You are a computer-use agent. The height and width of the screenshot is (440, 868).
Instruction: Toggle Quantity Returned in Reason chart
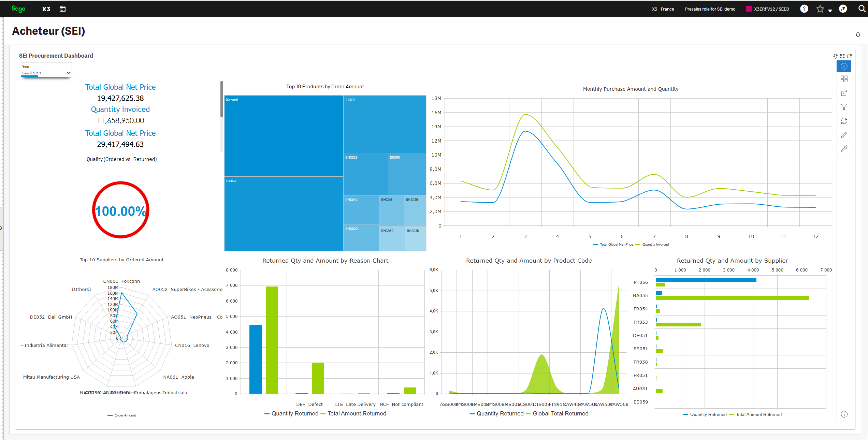pos(291,414)
